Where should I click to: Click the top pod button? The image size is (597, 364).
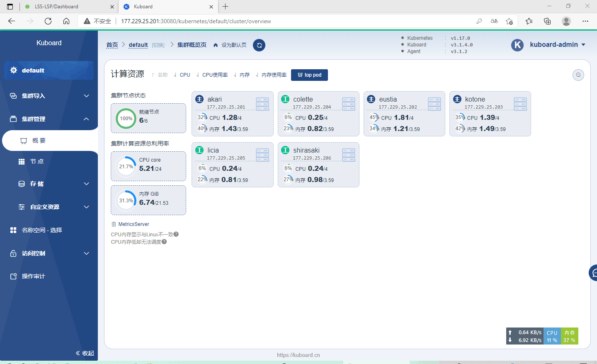click(309, 75)
